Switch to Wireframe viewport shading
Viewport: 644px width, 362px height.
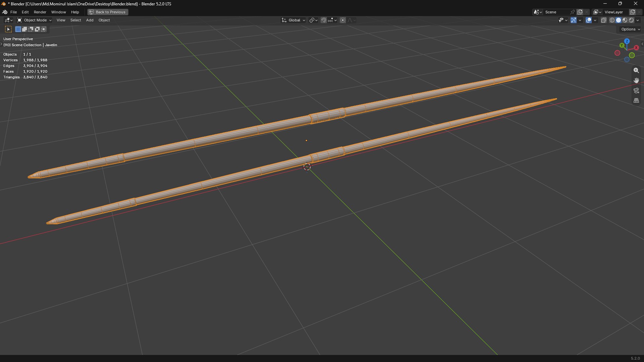pyautogui.click(x=612, y=20)
